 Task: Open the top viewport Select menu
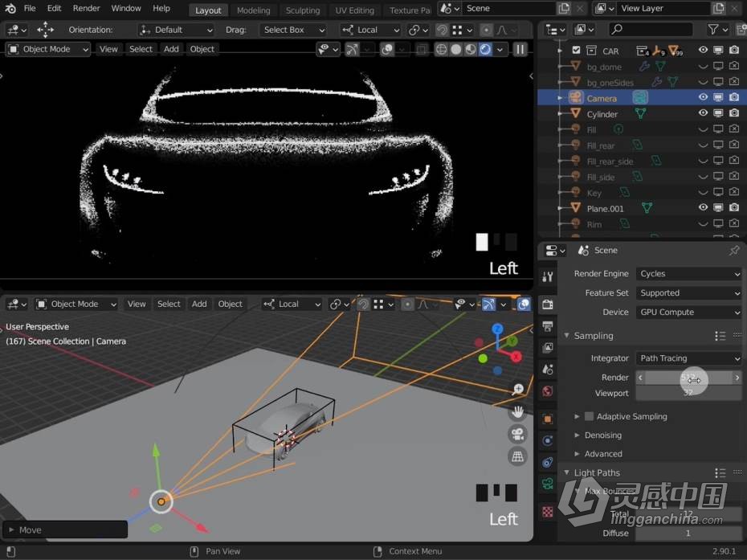141,49
